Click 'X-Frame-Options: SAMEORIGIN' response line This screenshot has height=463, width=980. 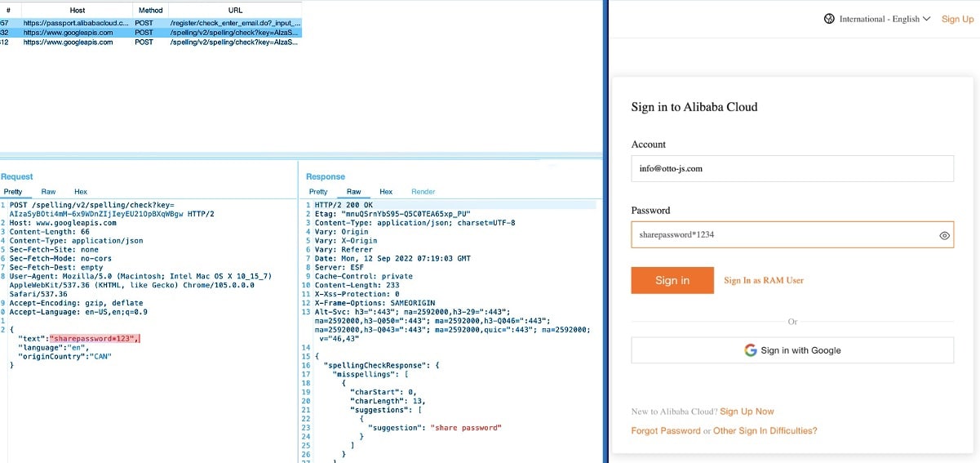374,303
